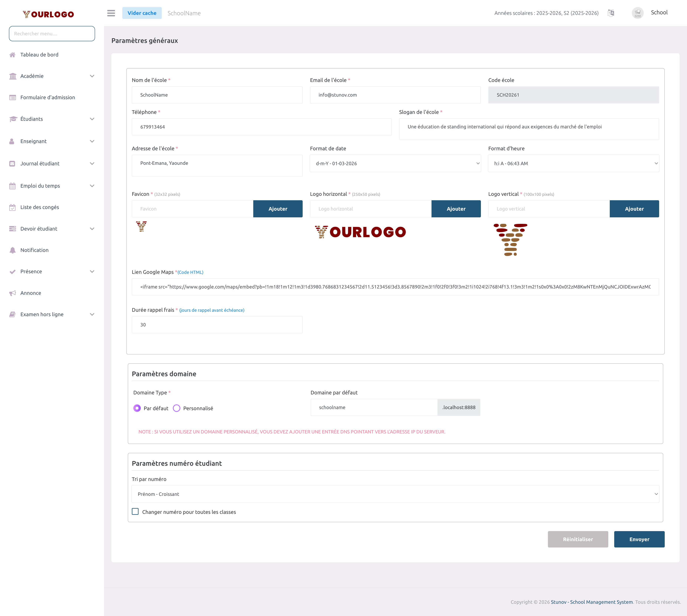Click the Envoyer submit button
The image size is (687, 616).
[x=639, y=539]
